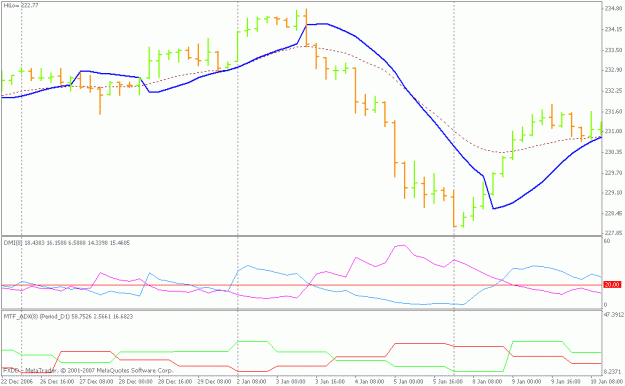Click the 228.45 price axis label
Image resolution: width=625 pixels, height=386 pixels.
tap(613, 213)
